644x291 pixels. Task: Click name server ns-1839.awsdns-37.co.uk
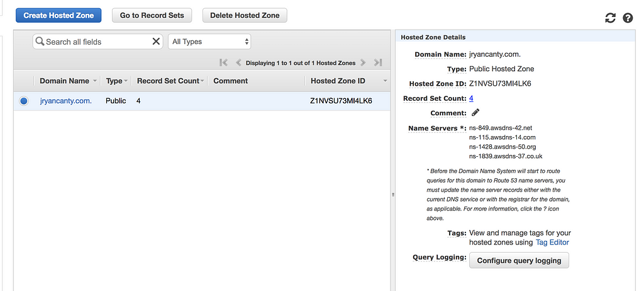(506, 156)
